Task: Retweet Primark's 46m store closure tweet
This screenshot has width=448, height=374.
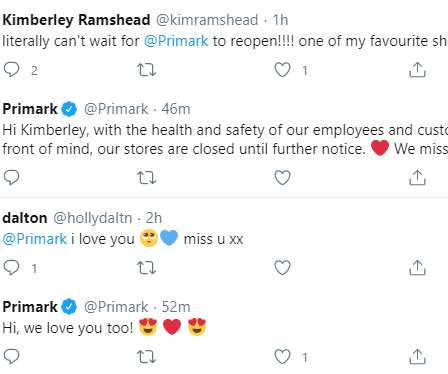Action: [x=147, y=177]
